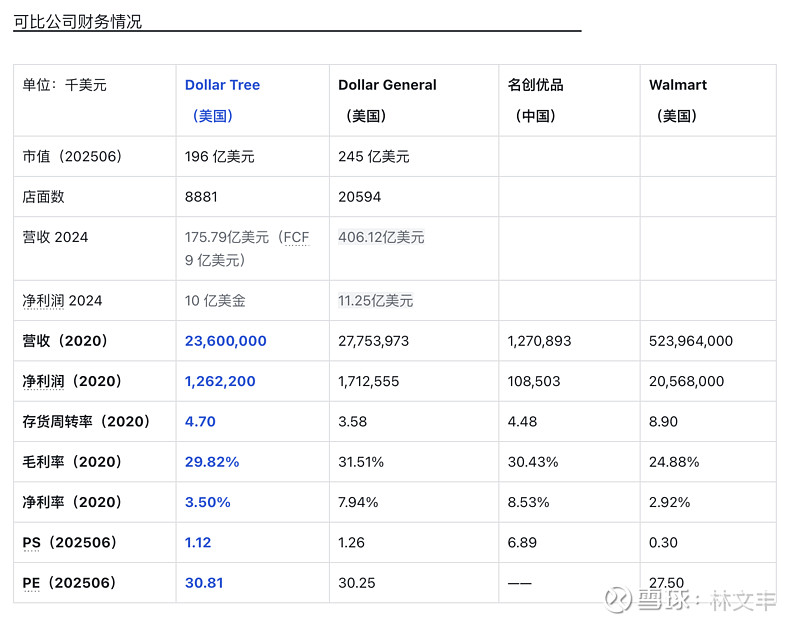800x625 pixels.
Task: Click the 1.12 PS ratio value
Action: coord(198,542)
